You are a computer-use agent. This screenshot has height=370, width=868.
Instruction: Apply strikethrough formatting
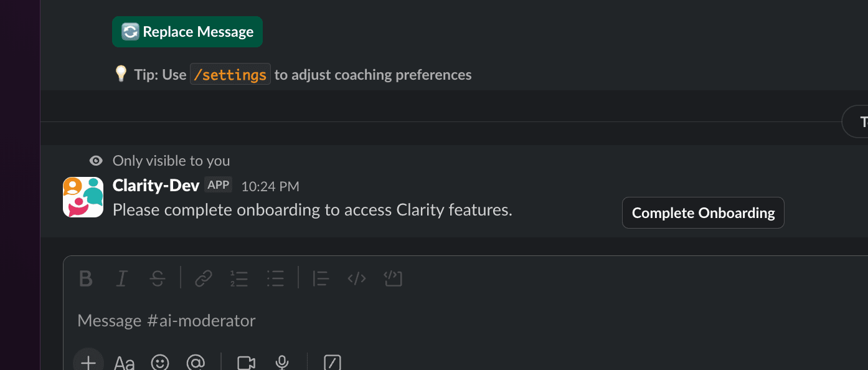[x=158, y=278]
